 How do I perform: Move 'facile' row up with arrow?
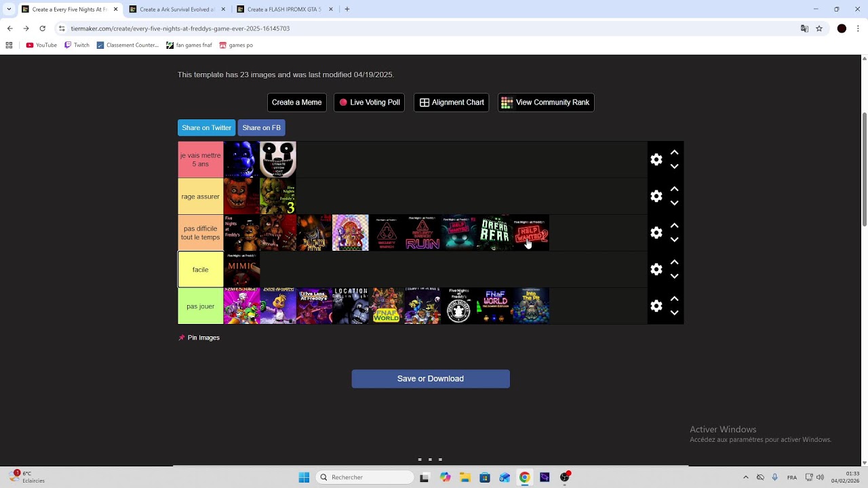[674, 262]
